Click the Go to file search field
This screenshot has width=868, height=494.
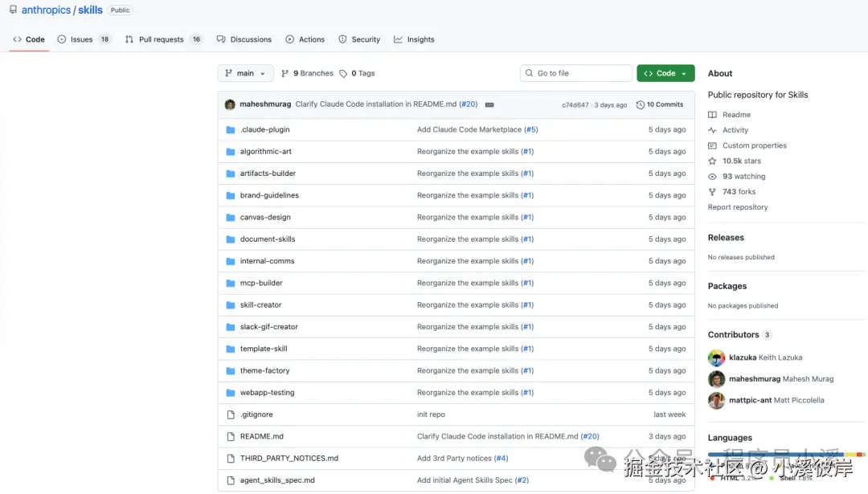tap(575, 73)
